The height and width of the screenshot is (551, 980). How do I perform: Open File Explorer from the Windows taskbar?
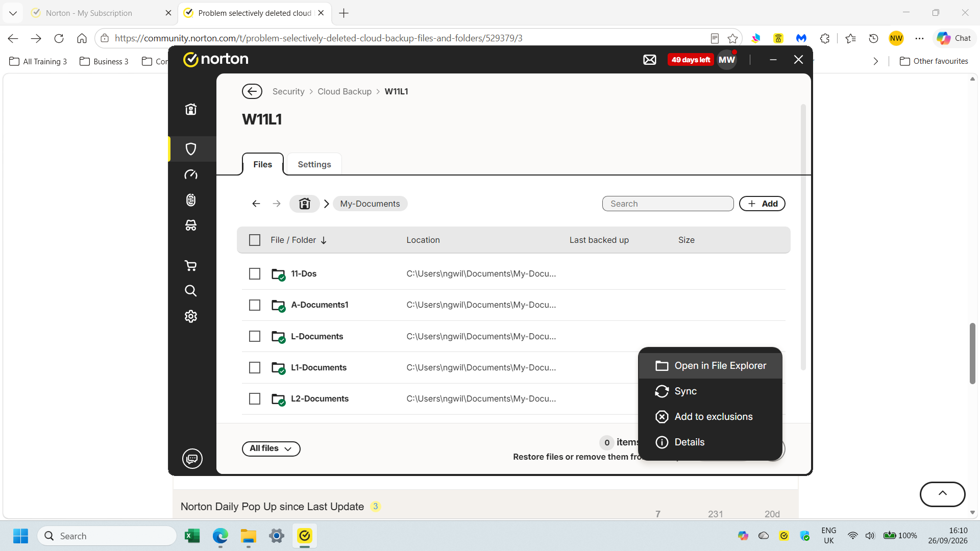point(249,536)
